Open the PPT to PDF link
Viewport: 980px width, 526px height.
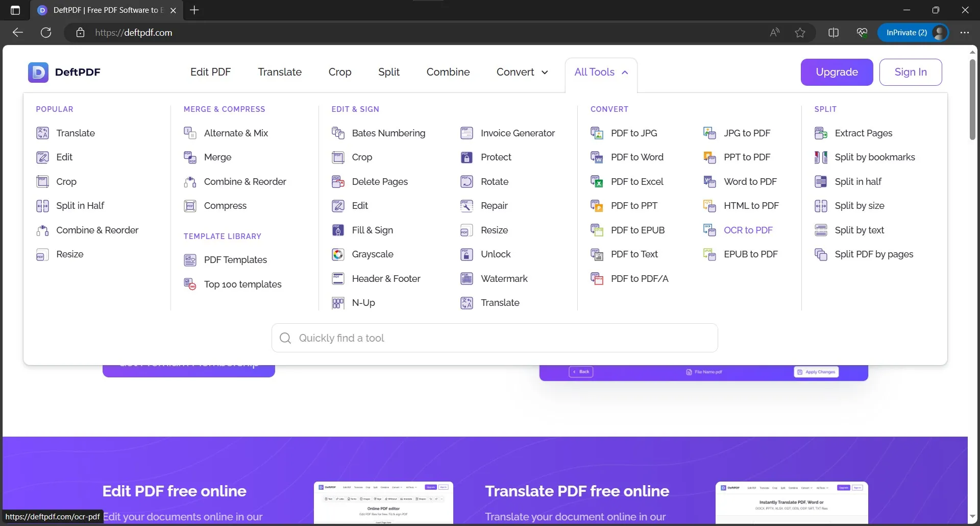(747, 157)
